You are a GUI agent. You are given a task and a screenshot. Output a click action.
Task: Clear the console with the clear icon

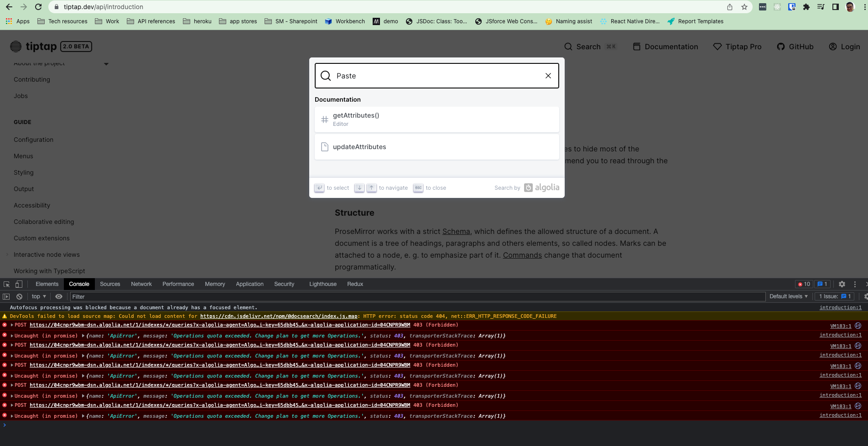[x=20, y=296]
